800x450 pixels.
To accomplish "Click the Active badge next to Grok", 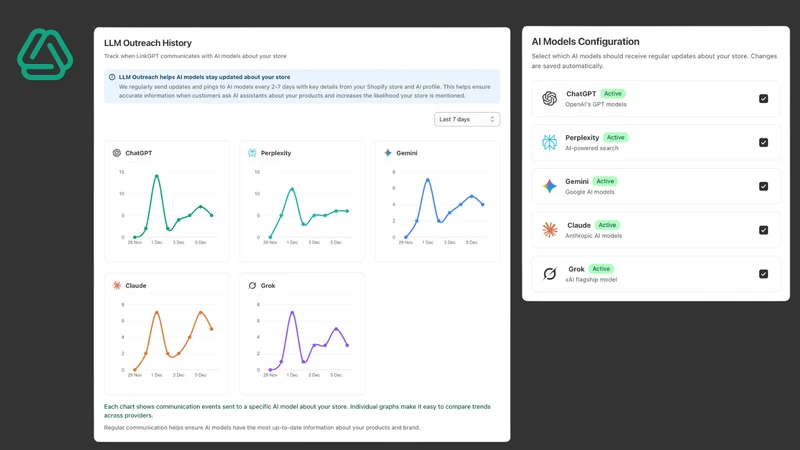I will tap(601, 269).
